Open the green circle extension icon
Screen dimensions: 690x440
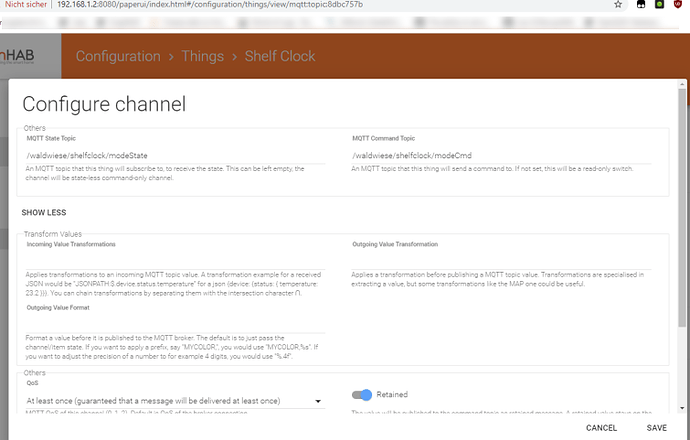coord(659,4)
